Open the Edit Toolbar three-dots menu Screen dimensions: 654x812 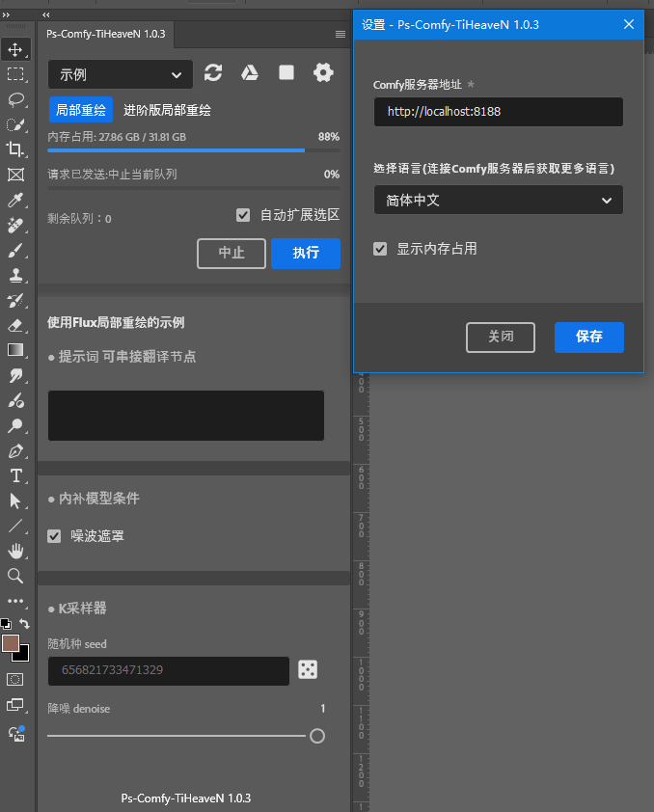point(15,601)
